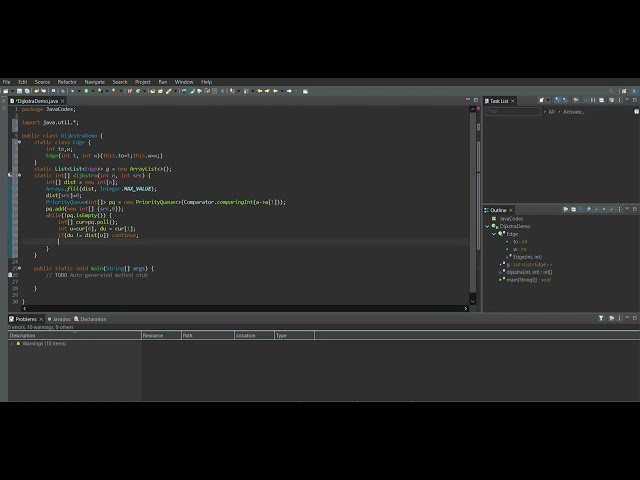Click the Last Edit Location arrow icon

[x=260, y=91]
